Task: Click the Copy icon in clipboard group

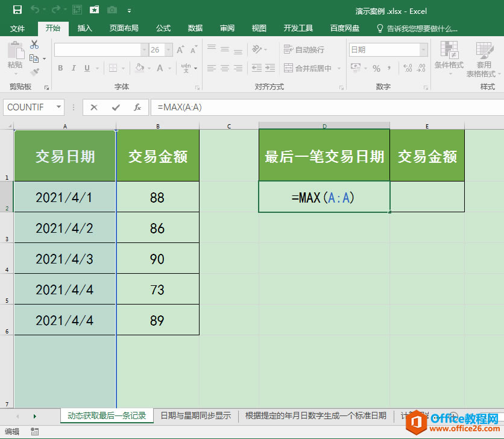Action: [x=34, y=58]
